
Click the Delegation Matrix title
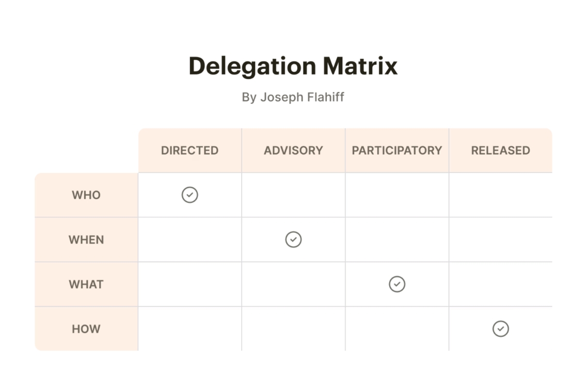pyautogui.click(x=293, y=66)
